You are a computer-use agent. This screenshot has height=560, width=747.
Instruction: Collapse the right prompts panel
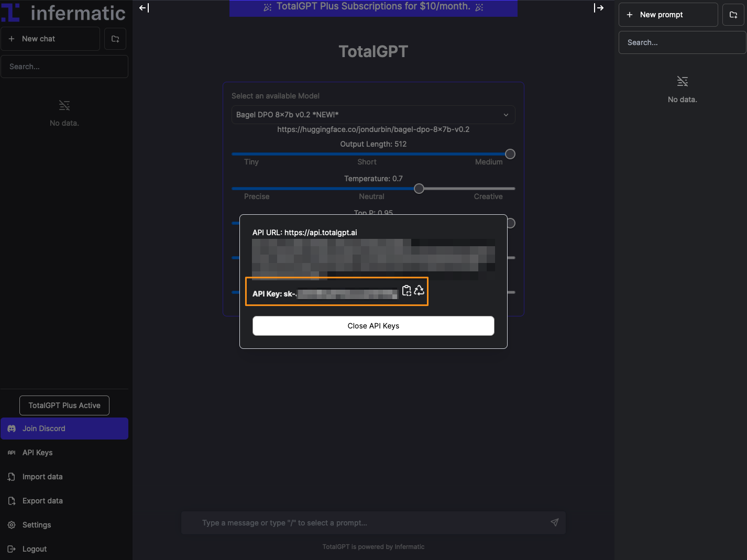(599, 8)
